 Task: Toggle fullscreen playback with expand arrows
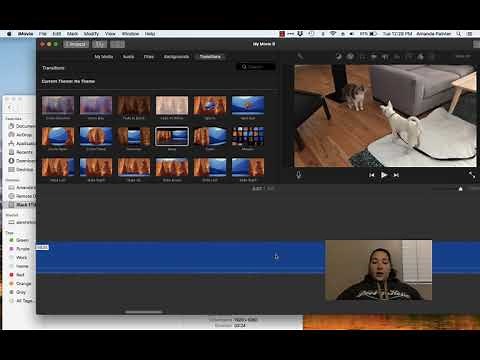tap(472, 174)
